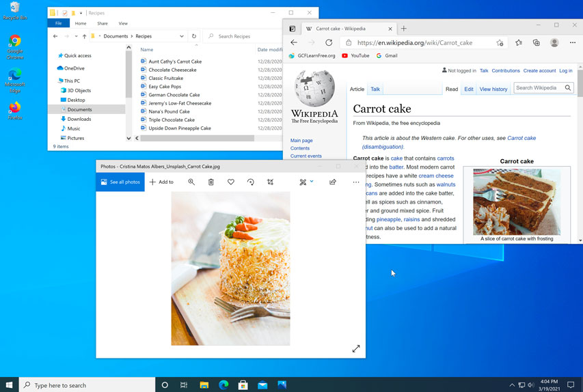
Task: Expand the address bar history dropdown in Explorer
Action: click(x=182, y=36)
